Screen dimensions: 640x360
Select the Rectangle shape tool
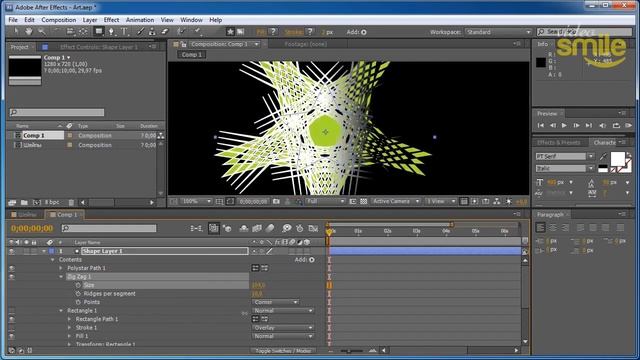tap(98, 31)
